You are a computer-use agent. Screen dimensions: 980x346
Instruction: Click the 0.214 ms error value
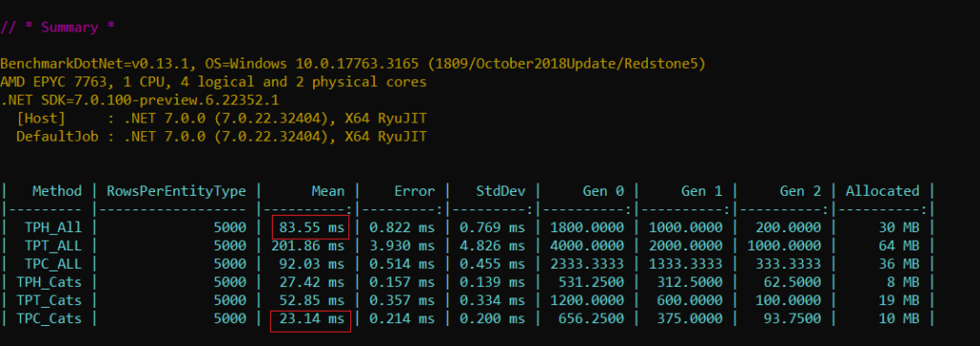(x=402, y=318)
